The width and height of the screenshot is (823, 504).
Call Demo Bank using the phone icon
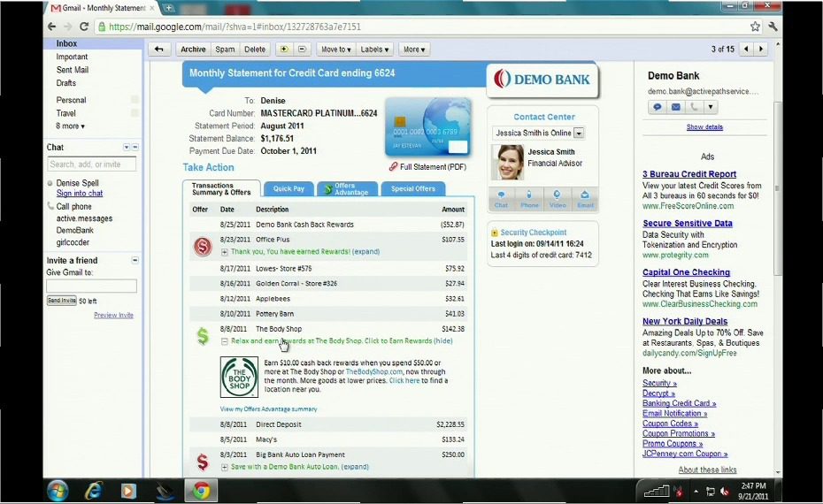[694, 107]
